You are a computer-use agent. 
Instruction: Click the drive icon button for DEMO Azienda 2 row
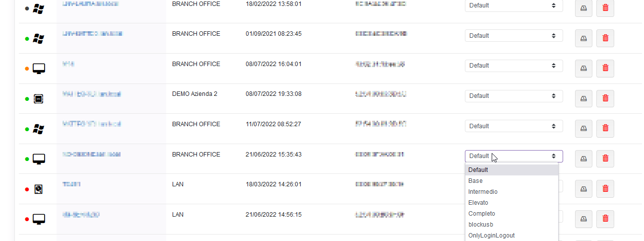tap(583, 99)
